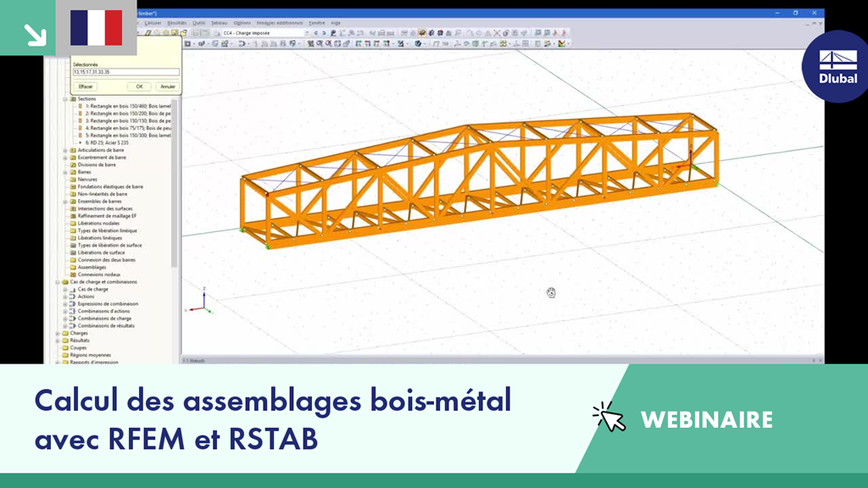This screenshot has width=868, height=488.
Task: Click the Actions tree icon
Action: (x=73, y=297)
